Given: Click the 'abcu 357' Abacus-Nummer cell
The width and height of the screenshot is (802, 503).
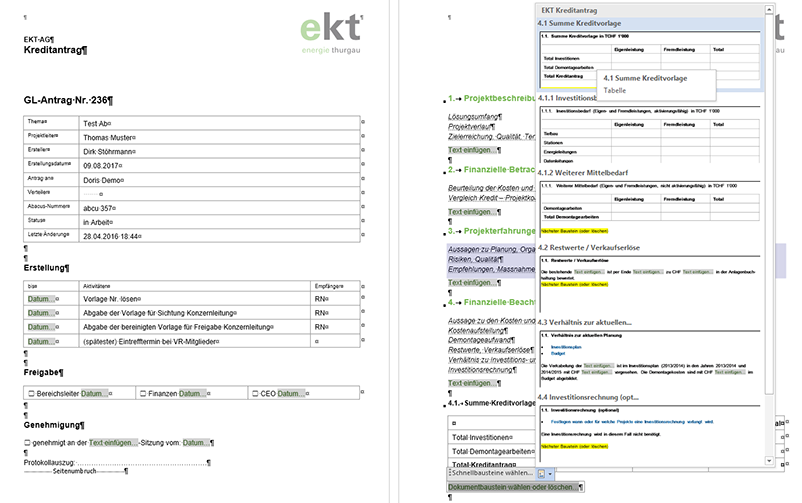Looking at the screenshot, I should pyautogui.click(x=220, y=208).
